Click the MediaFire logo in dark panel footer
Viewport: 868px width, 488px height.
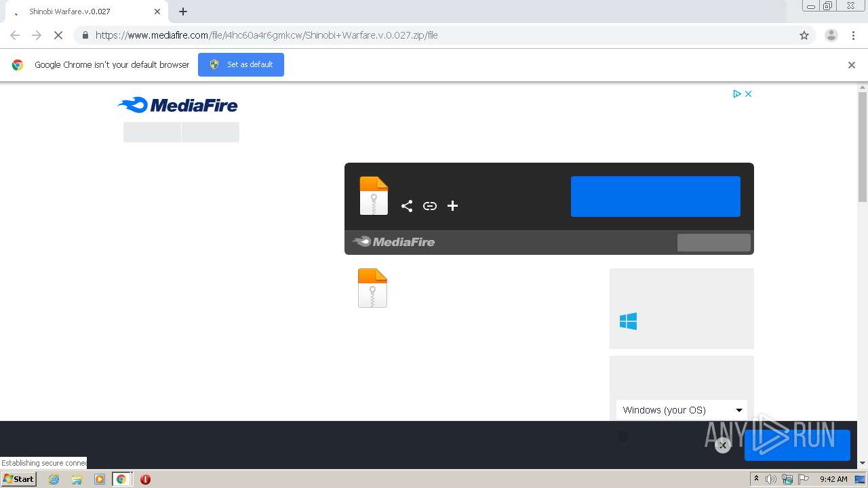click(x=393, y=242)
